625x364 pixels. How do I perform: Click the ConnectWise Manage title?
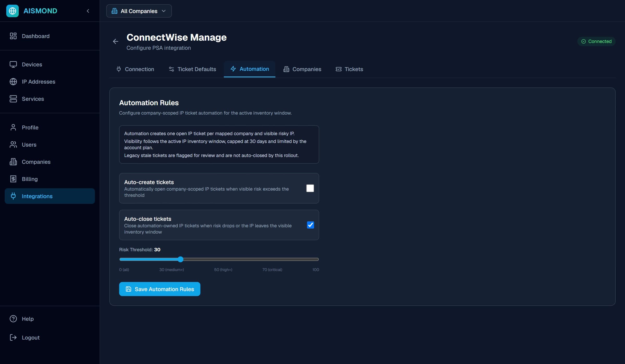[177, 37]
